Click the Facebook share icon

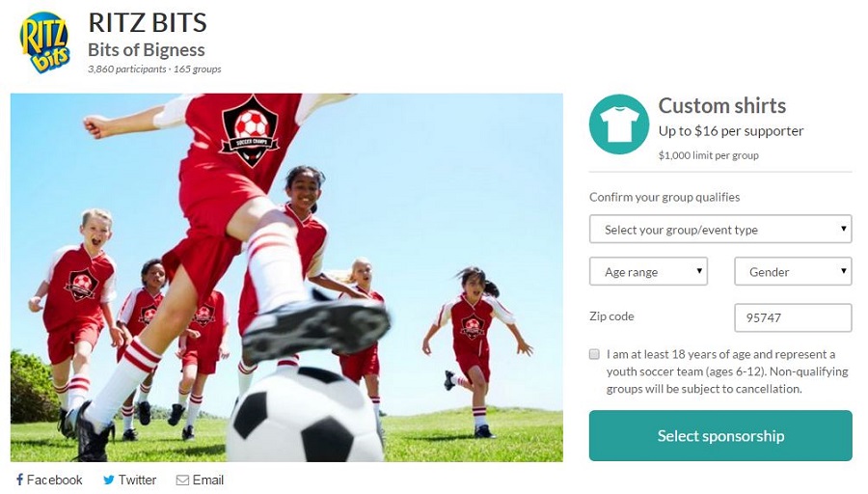pos(20,480)
